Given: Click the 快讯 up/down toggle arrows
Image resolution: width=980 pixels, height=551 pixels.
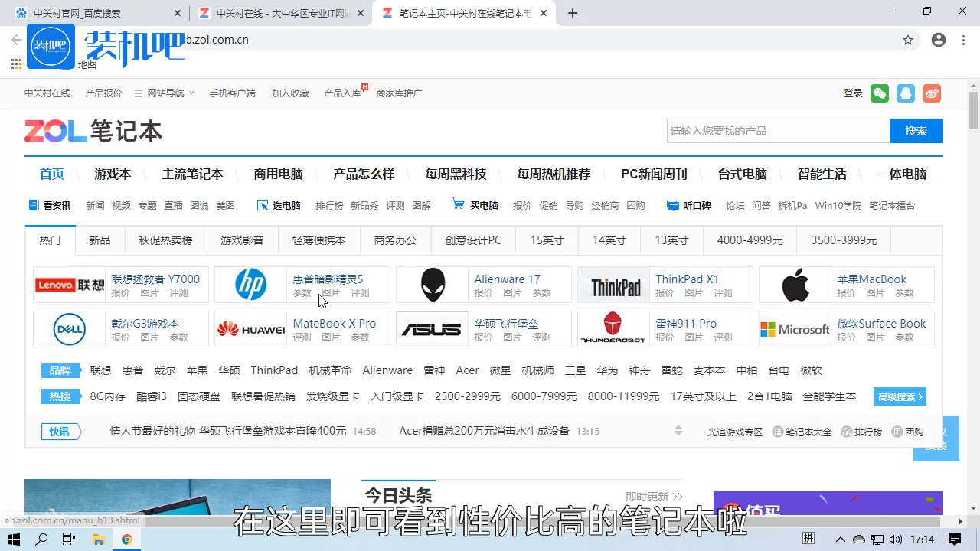Looking at the screenshot, I should (678, 430).
